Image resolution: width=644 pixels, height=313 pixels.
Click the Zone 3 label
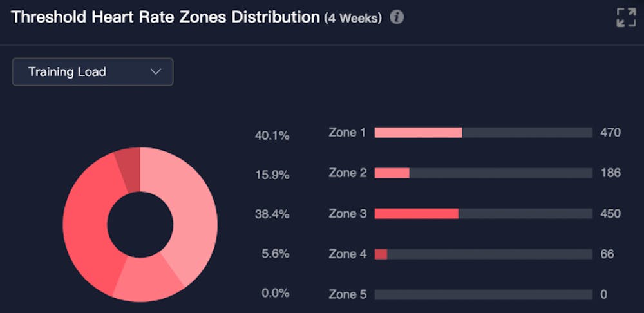(347, 214)
